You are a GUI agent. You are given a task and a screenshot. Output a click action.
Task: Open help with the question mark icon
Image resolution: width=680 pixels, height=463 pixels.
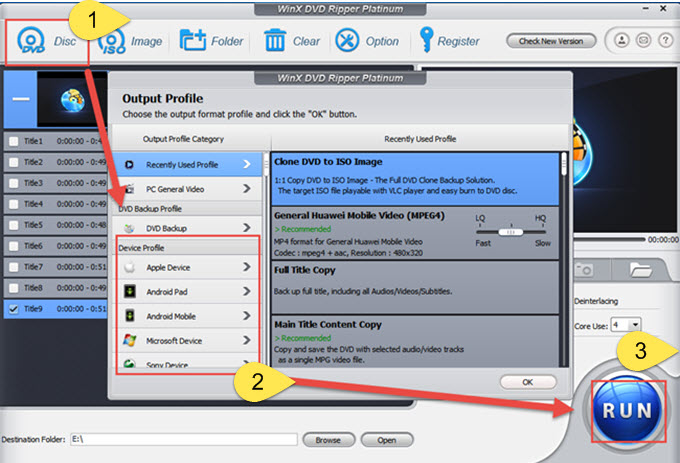coord(665,41)
